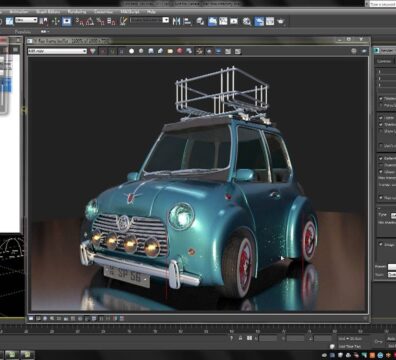Image resolution: width=396 pixels, height=360 pixels.
Task: Open the Graph Editors menu
Action: click(x=48, y=11)
